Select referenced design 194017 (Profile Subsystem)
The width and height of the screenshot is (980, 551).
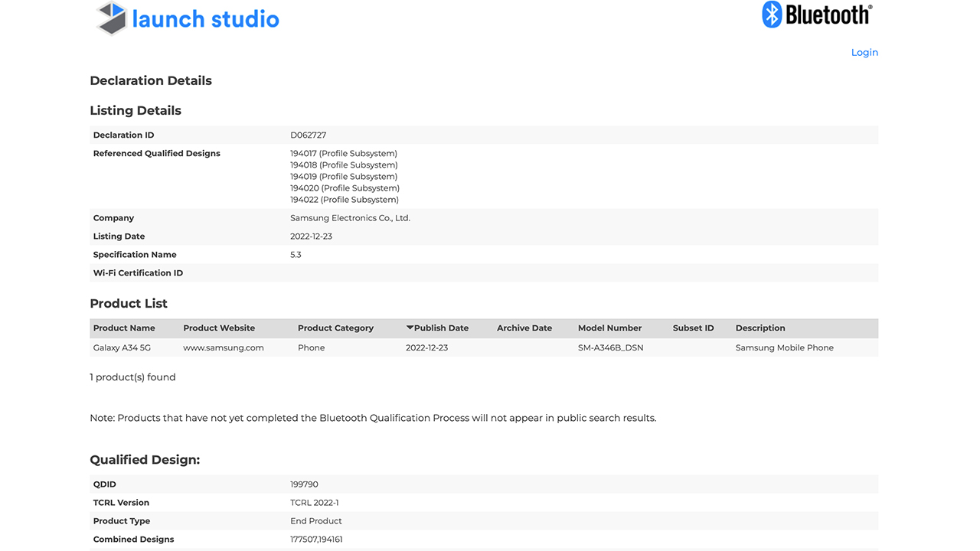coord(344,154)
